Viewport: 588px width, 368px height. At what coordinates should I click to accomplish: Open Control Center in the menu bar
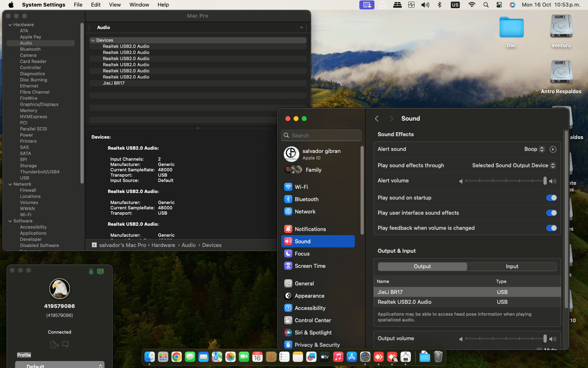coord(499,5)
